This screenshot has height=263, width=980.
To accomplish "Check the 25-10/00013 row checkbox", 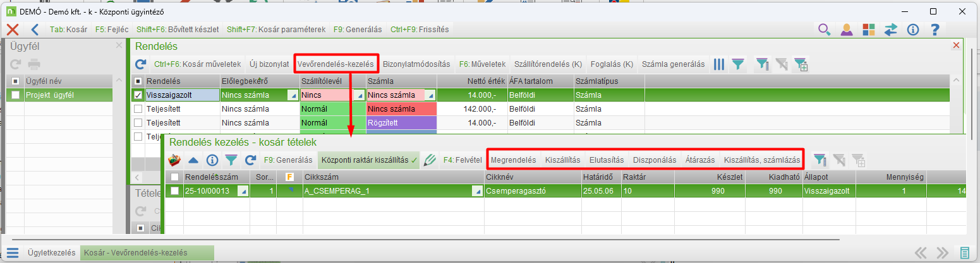I will point(174,191).
